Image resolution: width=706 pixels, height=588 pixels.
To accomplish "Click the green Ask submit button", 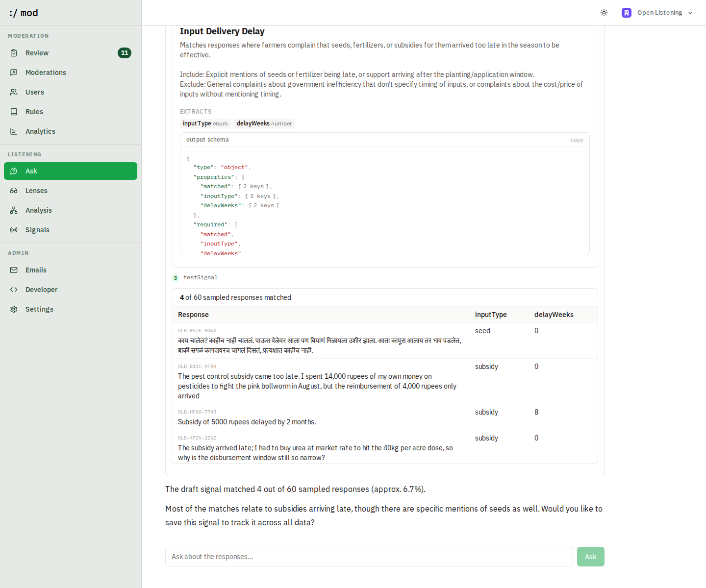I will 591,557.
